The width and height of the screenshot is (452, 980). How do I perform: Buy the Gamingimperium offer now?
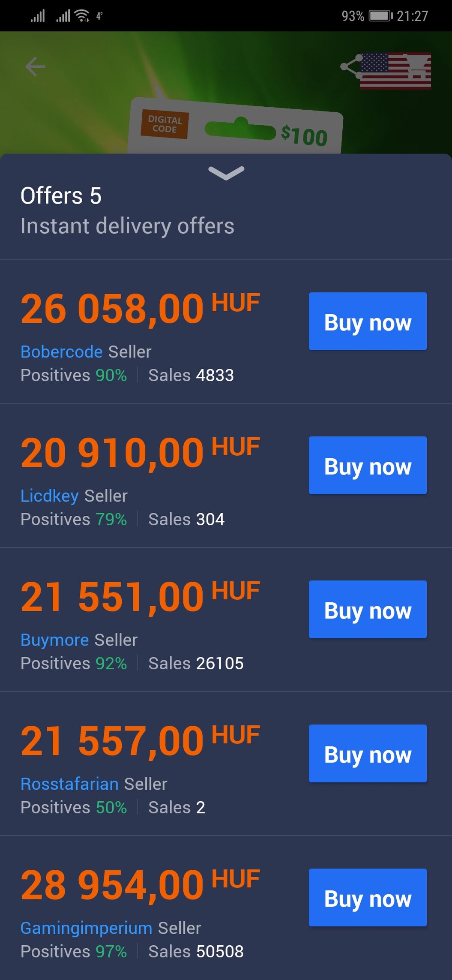pos(368,897)
